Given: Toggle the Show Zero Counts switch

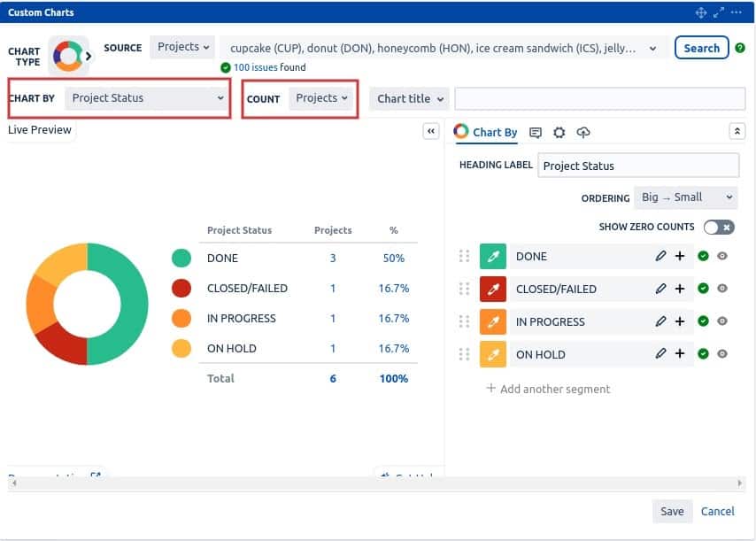Looking at the screenshot, I should pos(718,228).
